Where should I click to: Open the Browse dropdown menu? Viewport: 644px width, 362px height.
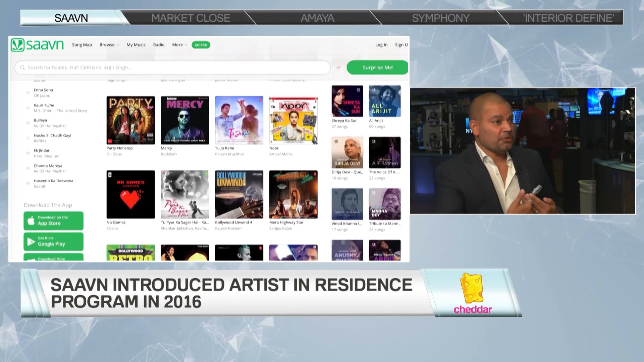coord(107,45)
